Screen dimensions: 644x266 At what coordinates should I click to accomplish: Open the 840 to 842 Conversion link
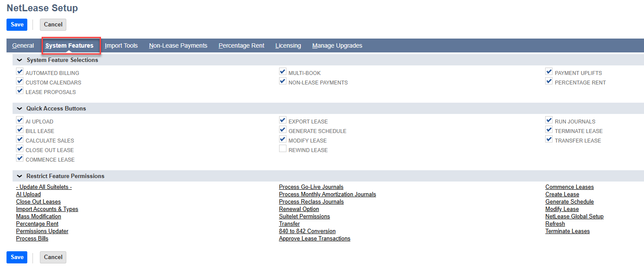coord(307,231)
